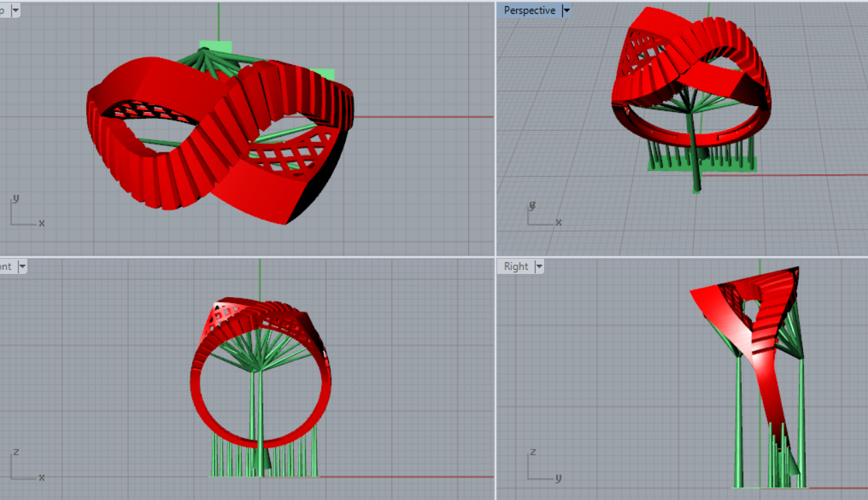This screenshot has height=500, width=868.
Task: Click the z-y axes icon in Right viewport
Action: point(543,467)
